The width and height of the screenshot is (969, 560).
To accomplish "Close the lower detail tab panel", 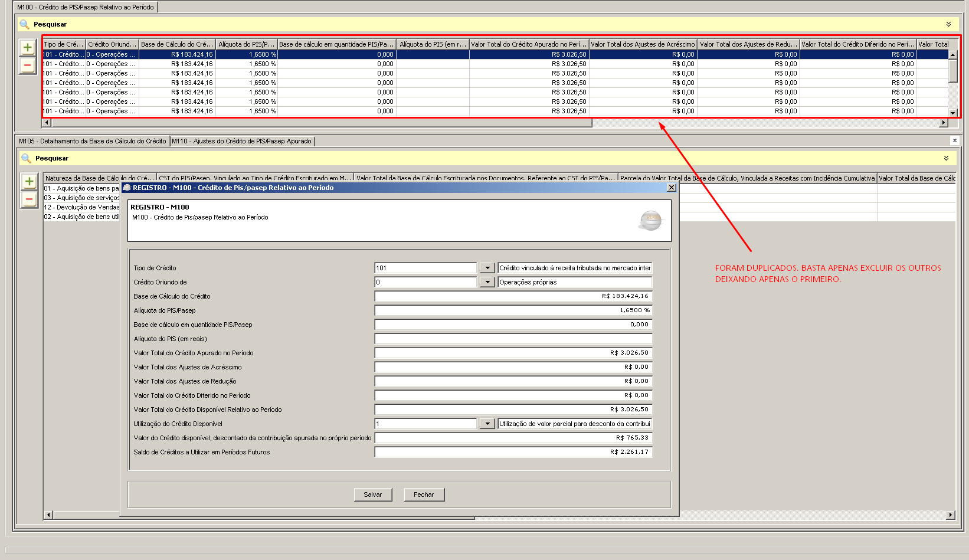I will tap(954, 140).
